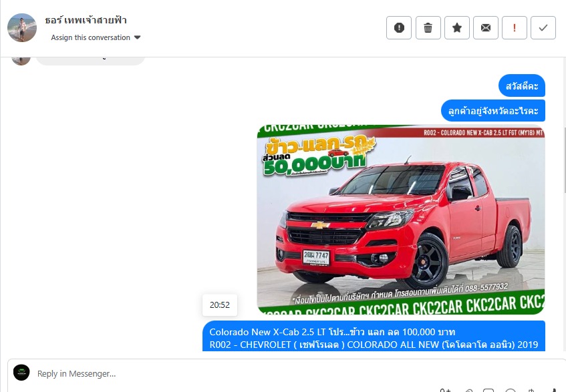Click customer name ธอร์ เทพเจ้าสายฟ้า
The width and height of the screenshot is (566, 392).
tap(86, 20)
